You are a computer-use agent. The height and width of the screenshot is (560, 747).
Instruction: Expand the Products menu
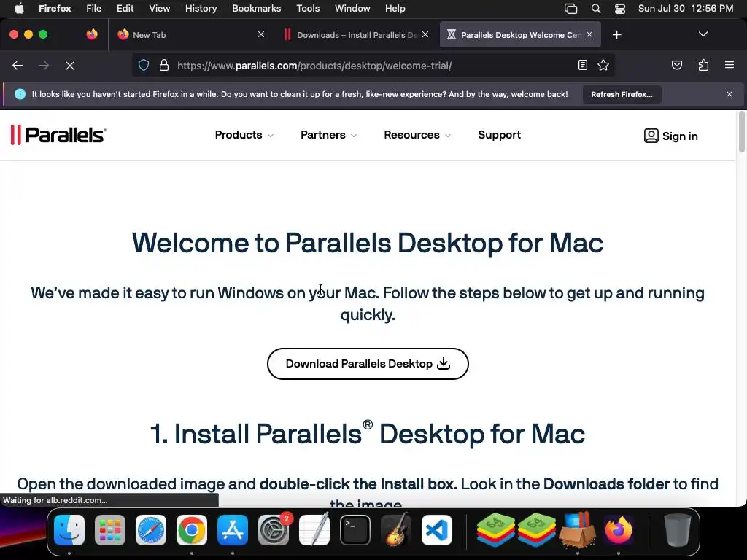[x=244, y=135]
